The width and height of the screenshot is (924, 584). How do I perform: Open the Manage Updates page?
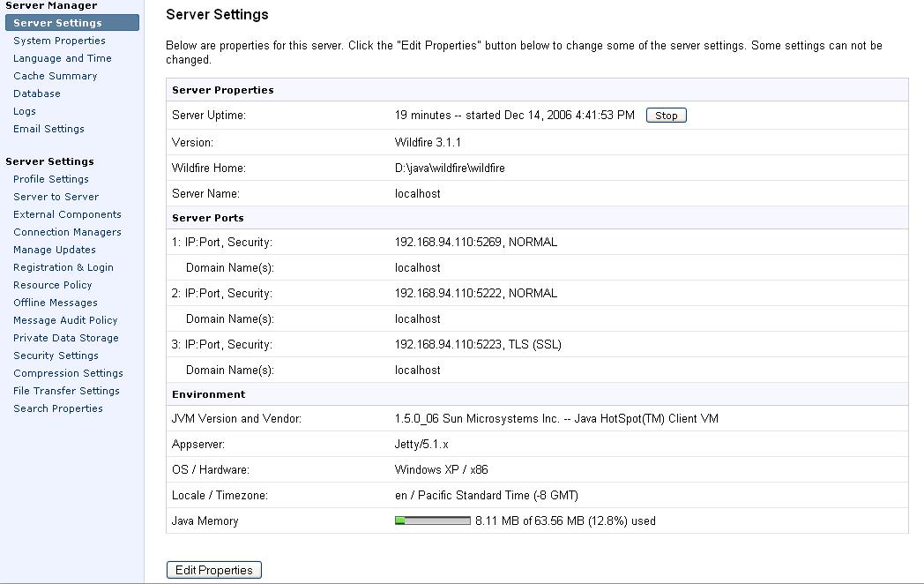pos(55,250)
